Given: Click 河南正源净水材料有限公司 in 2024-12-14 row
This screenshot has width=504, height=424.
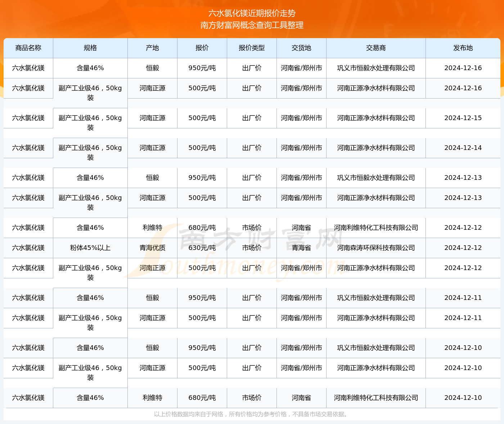Looking at the screenshot, I should [376, 148].
